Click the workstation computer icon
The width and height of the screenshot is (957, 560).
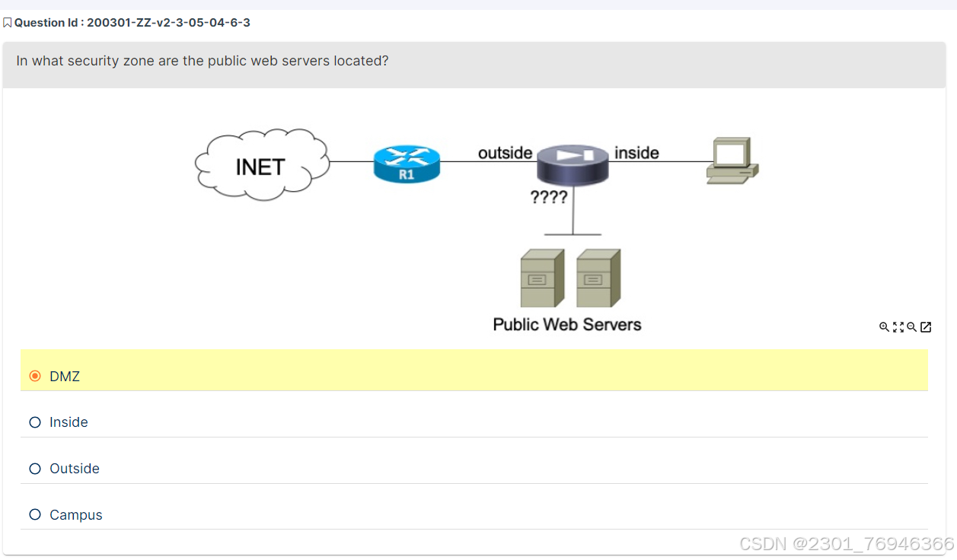point(731,160)
